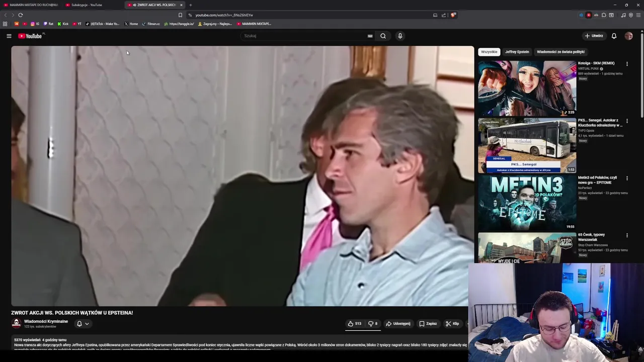Open the YouTube hamburger guide menu

(9, 36)
